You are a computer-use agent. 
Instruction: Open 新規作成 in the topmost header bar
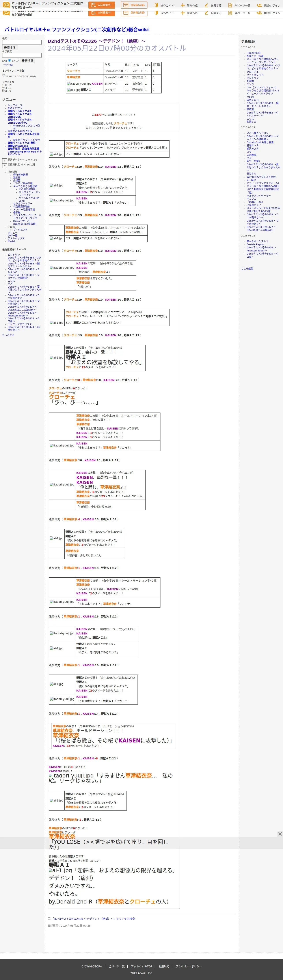point(189,5)
